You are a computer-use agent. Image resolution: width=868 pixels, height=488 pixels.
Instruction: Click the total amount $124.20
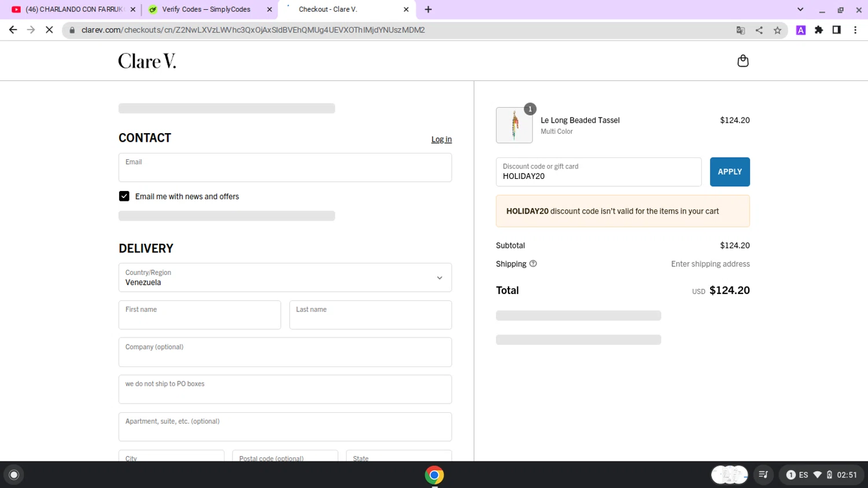point(729,291)
